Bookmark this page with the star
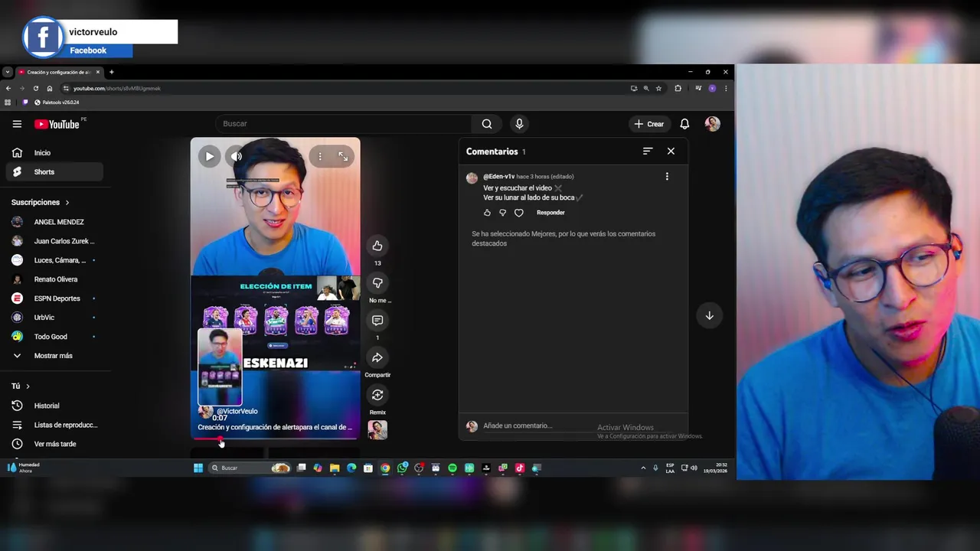The image size is (980, 551). pyautogui.click(x=658, y=88)
